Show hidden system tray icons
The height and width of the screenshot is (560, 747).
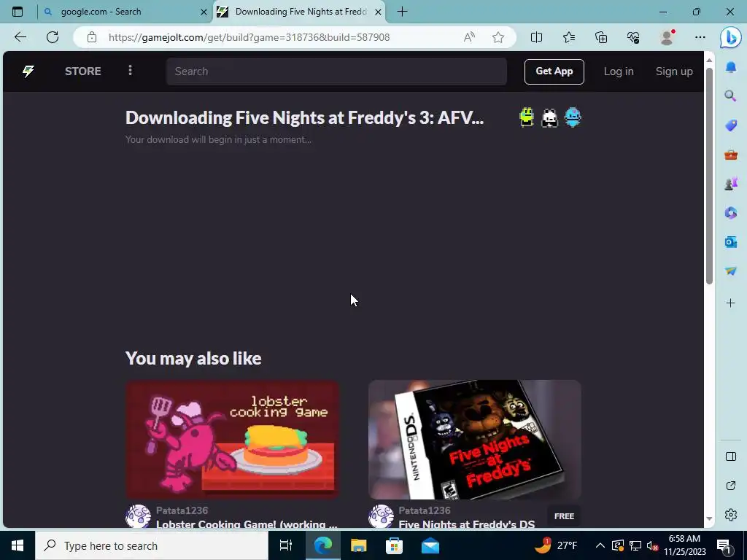pos(600,545)
